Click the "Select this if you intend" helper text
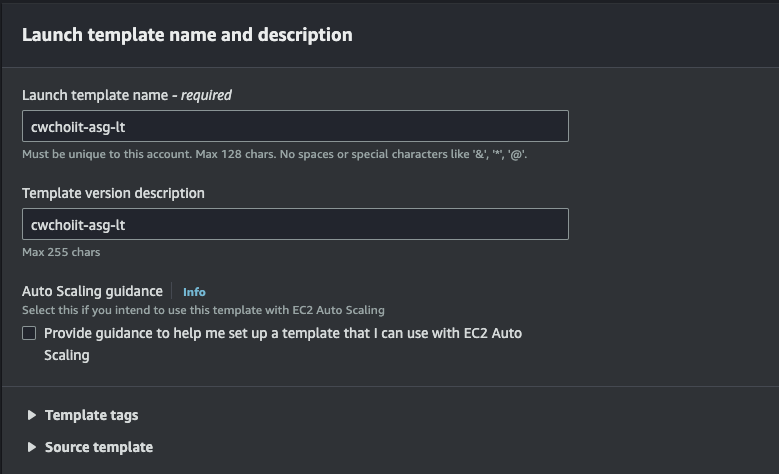The height and width of the screenshot is (474, 779). pos(203,310)
